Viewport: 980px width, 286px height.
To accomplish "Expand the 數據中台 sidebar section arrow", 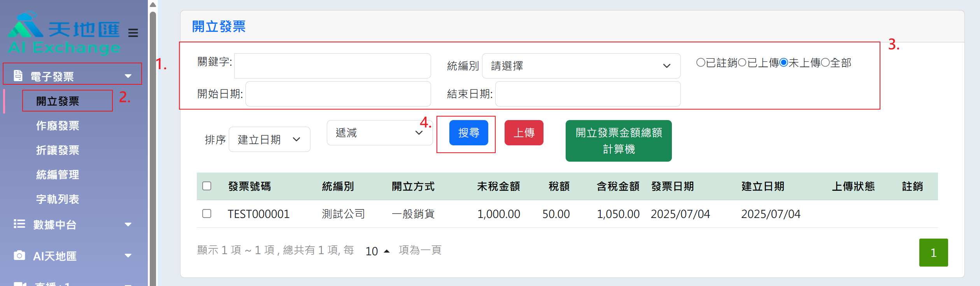I will click(x=128, y=224).
